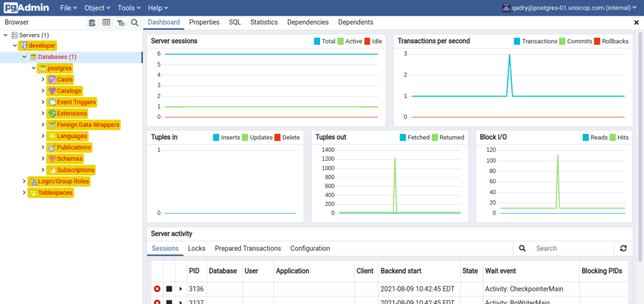This screenshot has width=644, height=304.
Task: Click the Login/Group Roles icon
Action: (33, 181)
